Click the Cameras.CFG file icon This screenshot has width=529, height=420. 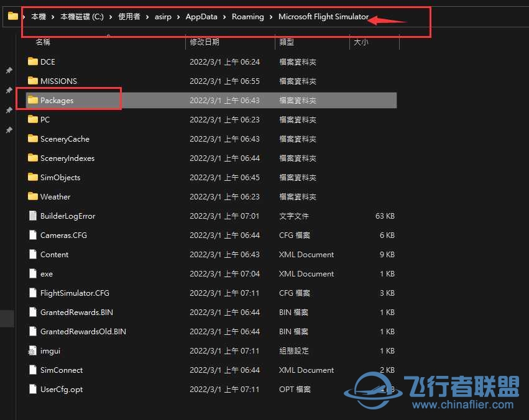(x=33, y=235)
